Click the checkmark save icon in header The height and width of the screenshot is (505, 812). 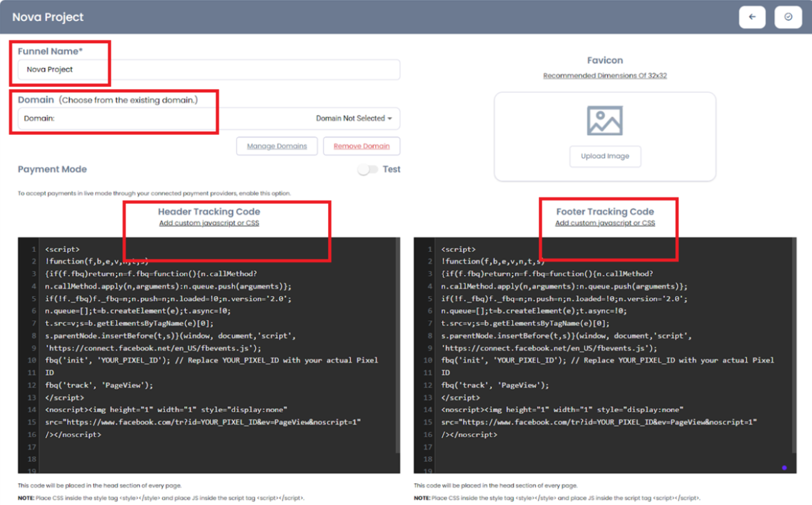tap(788, 17)
